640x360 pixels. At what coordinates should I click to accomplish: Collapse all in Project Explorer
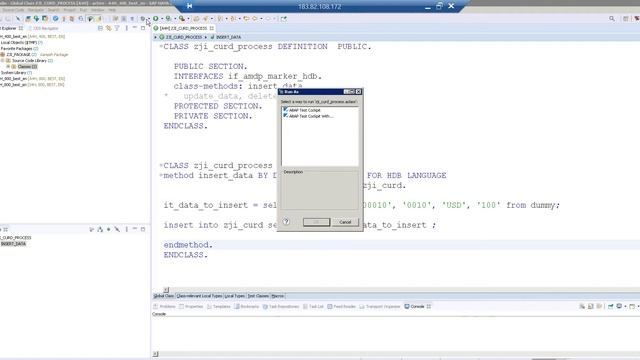point(100,28)
